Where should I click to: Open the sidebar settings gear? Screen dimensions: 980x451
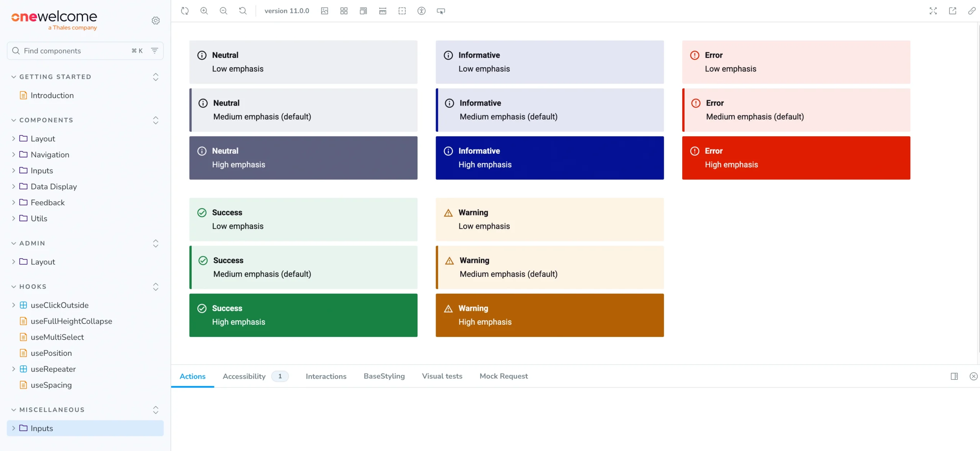(x=155, y=20)
